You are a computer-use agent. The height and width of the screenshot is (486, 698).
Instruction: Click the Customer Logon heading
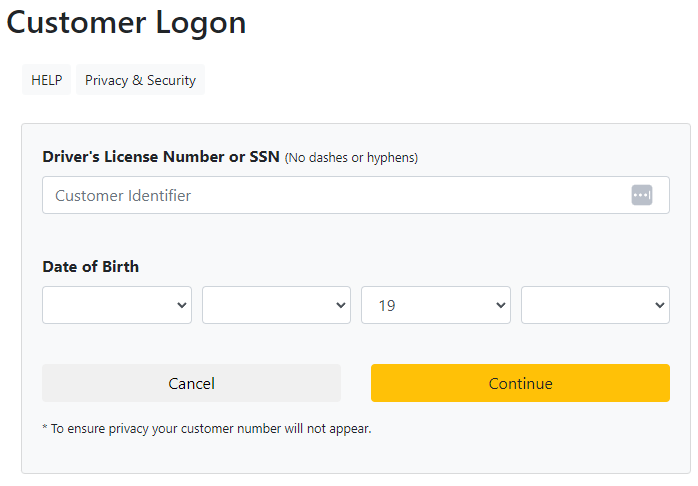tap(126, 23)
